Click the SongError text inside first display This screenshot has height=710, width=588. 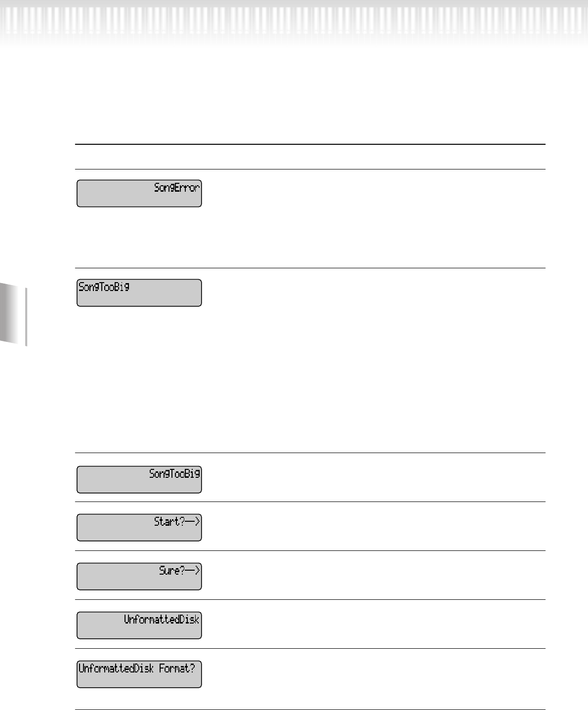click(177, 188)
